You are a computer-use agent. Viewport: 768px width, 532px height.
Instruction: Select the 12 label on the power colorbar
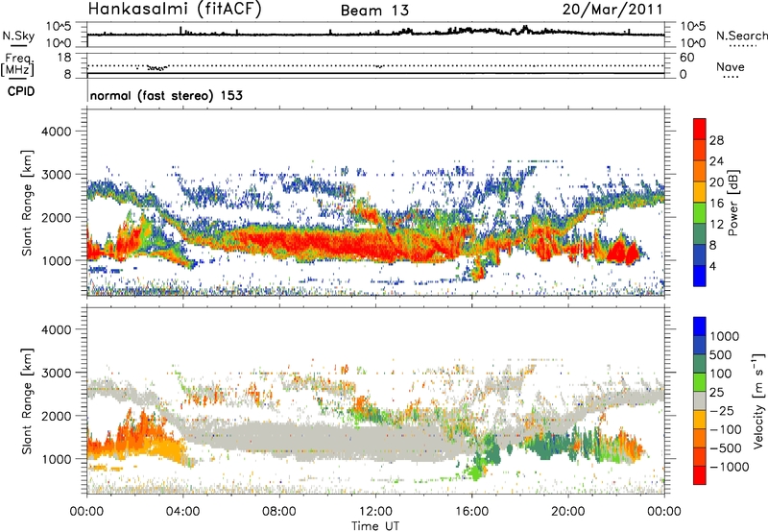coord(716,225)
